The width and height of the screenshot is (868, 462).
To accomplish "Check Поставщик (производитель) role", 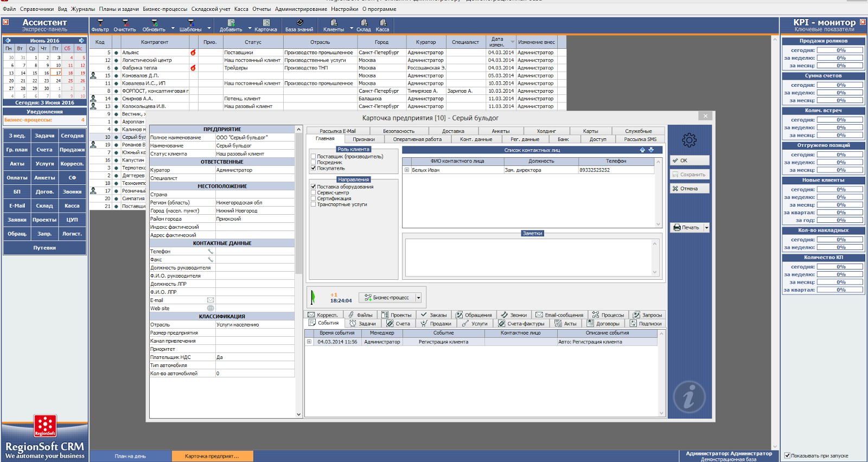I will pos(314,157).
